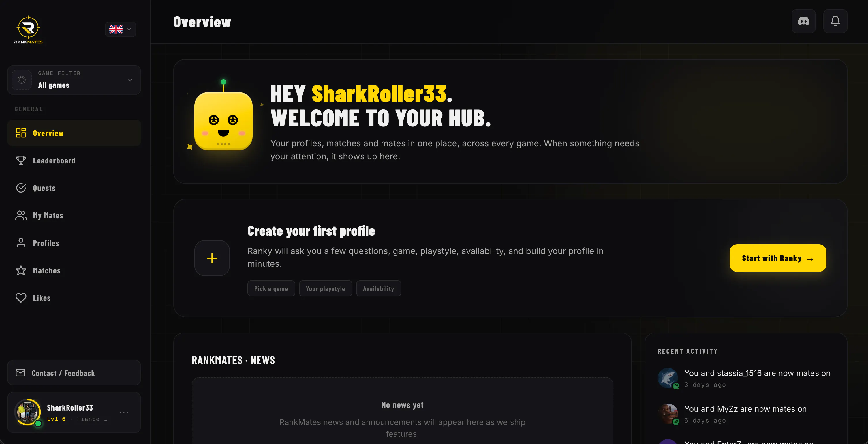Click the Recent Activity heading

[x=687, y=351]
